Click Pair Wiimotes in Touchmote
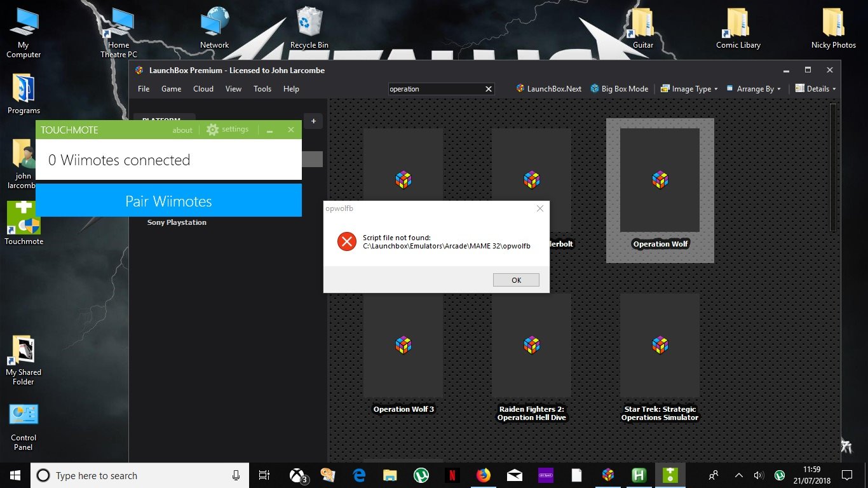The width and height of the screenshot is (868, 488). tap(168, 201)
